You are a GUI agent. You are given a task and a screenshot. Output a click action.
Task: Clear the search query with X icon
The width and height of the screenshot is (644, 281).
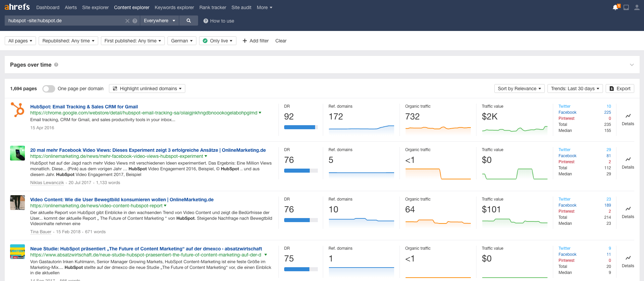[x=127, y=21]
